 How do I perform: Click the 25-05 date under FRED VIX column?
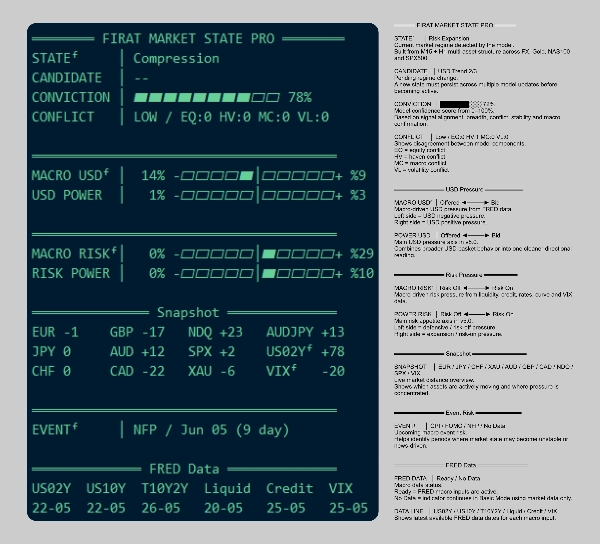(348, 508)
